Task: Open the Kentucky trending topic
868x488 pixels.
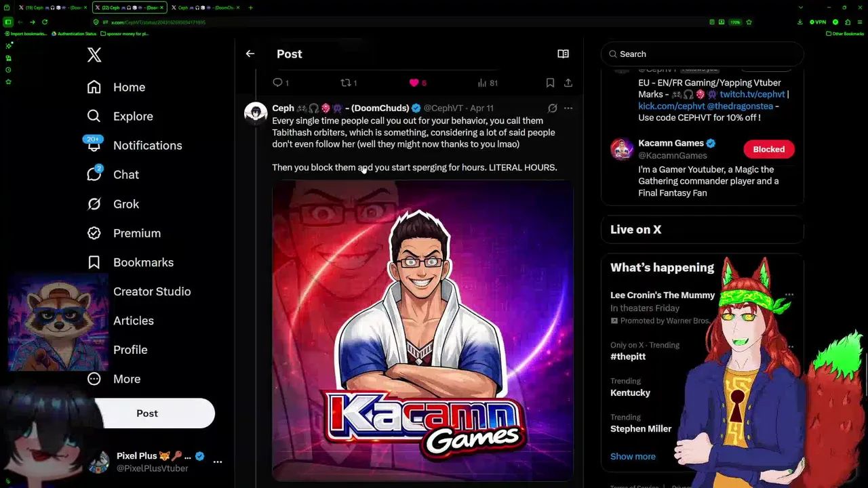Action: coord(630,393)
